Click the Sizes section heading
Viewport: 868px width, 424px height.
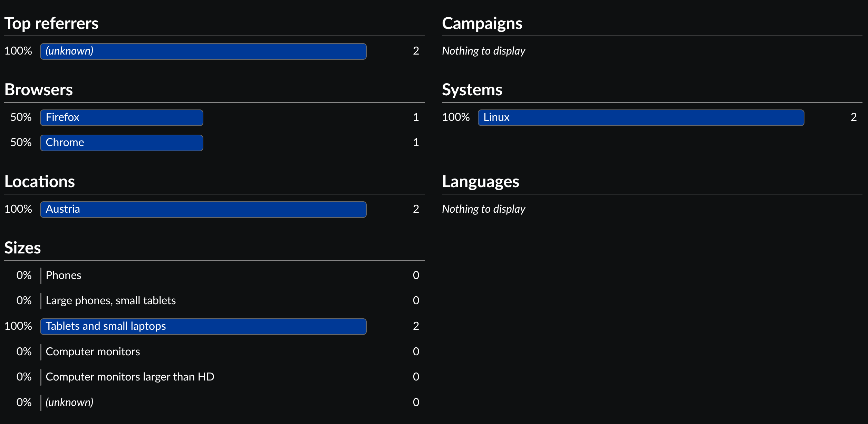(22, 248)
